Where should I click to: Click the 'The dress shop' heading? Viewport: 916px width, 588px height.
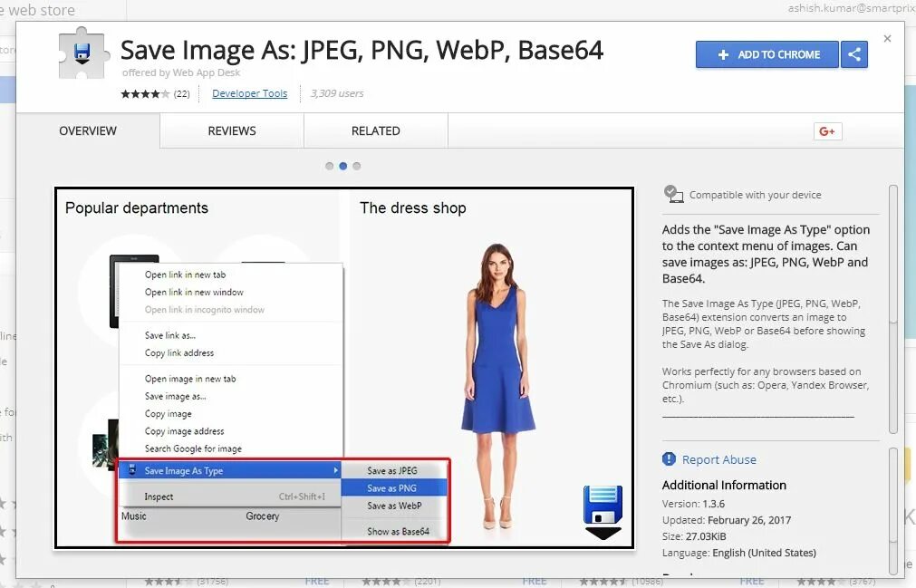(x=413, y=207)
